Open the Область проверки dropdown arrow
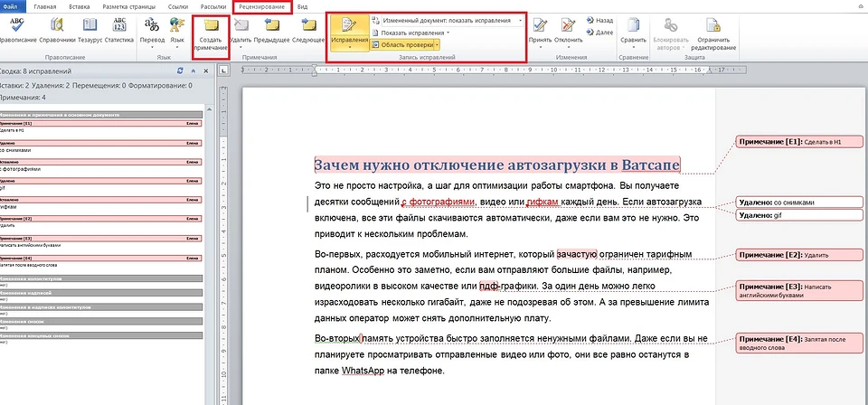 pyautogui.click(x=438, y=45)
